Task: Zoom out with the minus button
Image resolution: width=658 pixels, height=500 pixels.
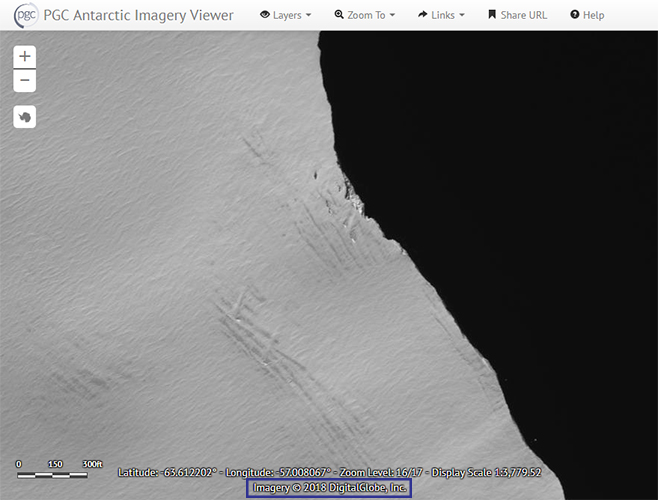Action: point(25,80)
